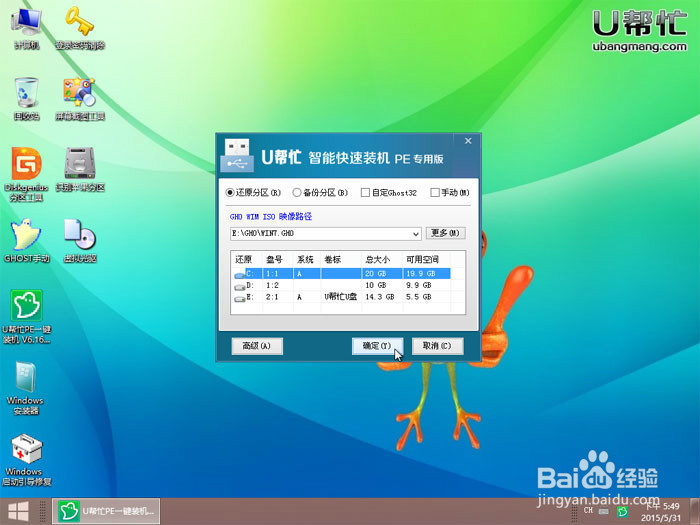700x525 pixels.
Task: Click the 更多(M) button
Action: click(x=445, y=233)
